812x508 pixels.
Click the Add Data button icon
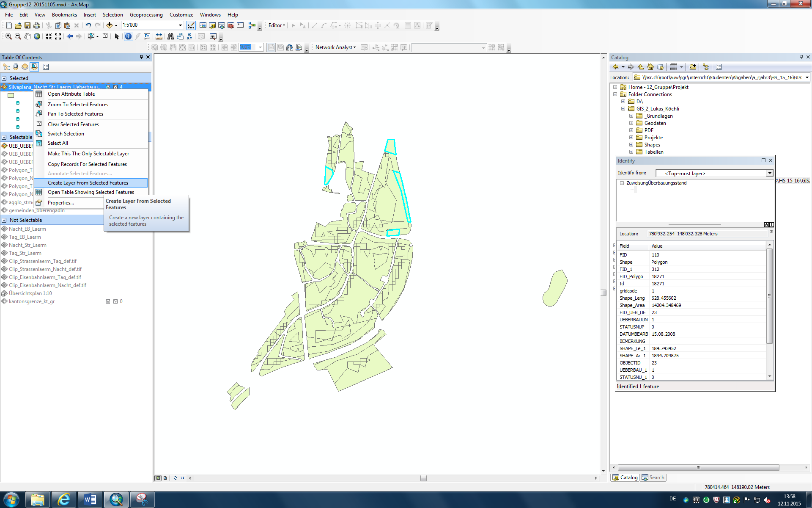click(109, 25)
